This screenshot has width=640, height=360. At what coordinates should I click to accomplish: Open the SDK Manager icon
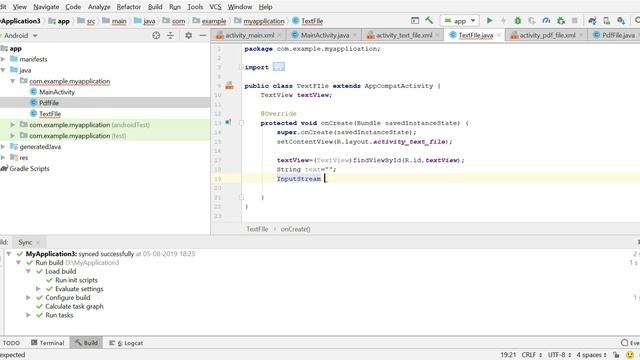(x=621, y=20)
